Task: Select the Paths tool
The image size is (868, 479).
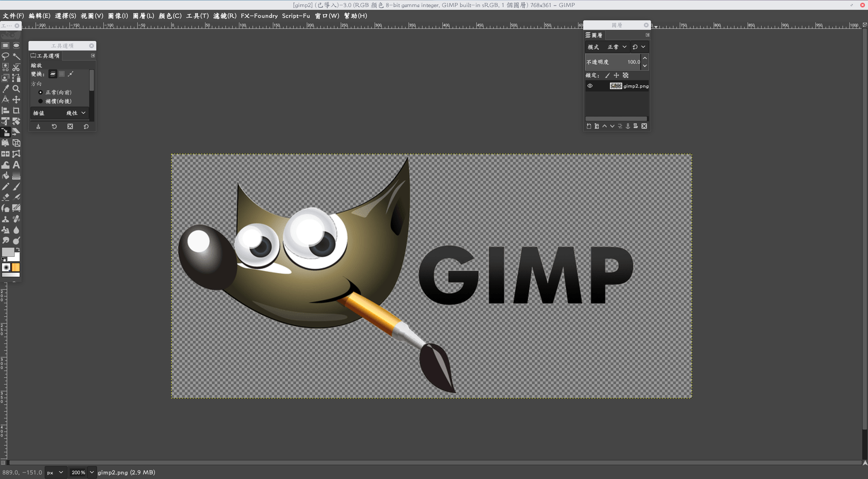Action: [16, 78]
